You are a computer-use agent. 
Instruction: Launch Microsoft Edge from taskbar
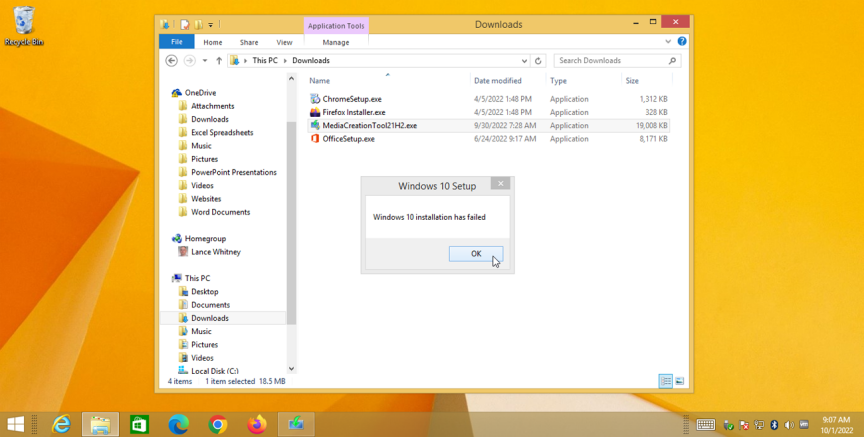179,424
